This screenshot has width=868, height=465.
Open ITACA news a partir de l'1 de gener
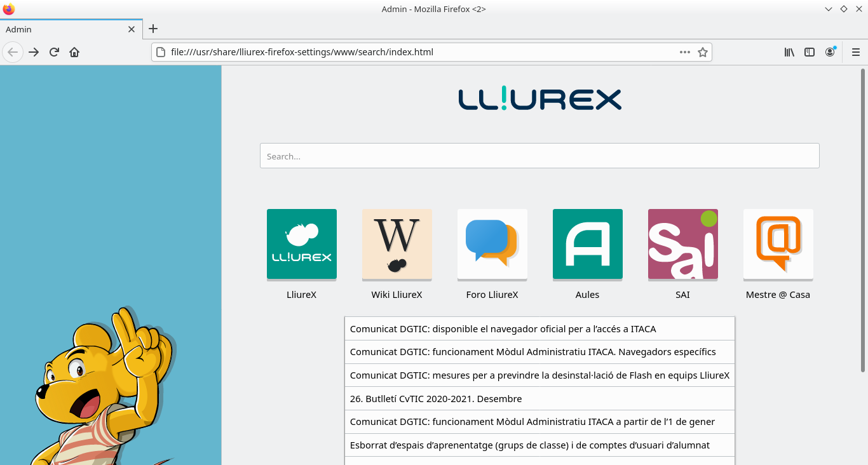539,422
